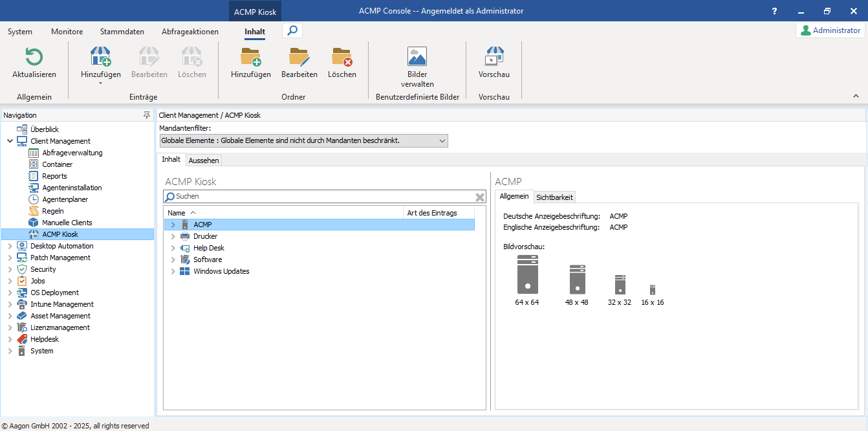This screenshot has width=868, height=431.
Task: Select the 32 x 32 image preview
Action: pos(619,285)
